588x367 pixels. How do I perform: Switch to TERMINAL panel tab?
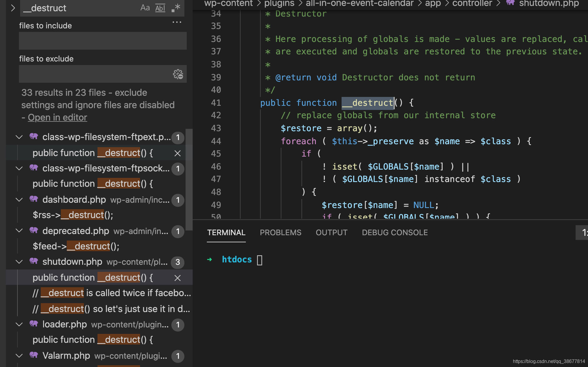(x=226, y=233)
